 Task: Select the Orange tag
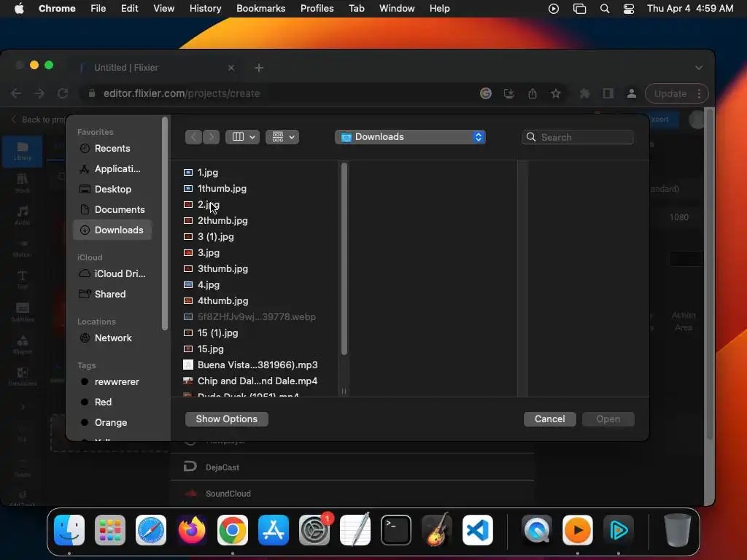coord(112,422)
